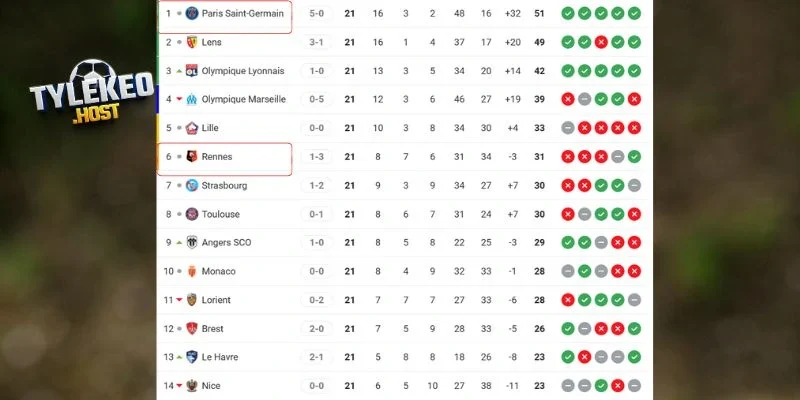Open the Angers SCO team link

point(228,242)
